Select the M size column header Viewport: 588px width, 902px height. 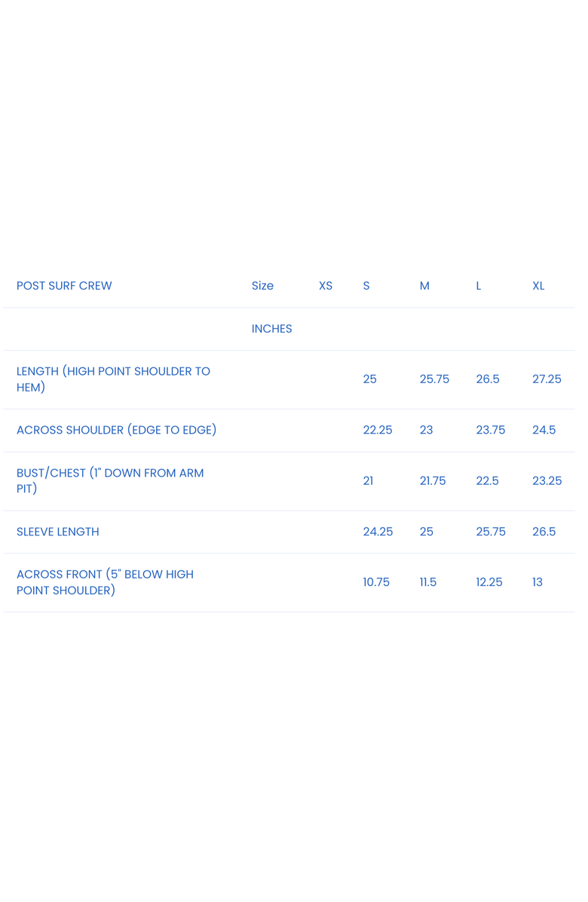424,286
